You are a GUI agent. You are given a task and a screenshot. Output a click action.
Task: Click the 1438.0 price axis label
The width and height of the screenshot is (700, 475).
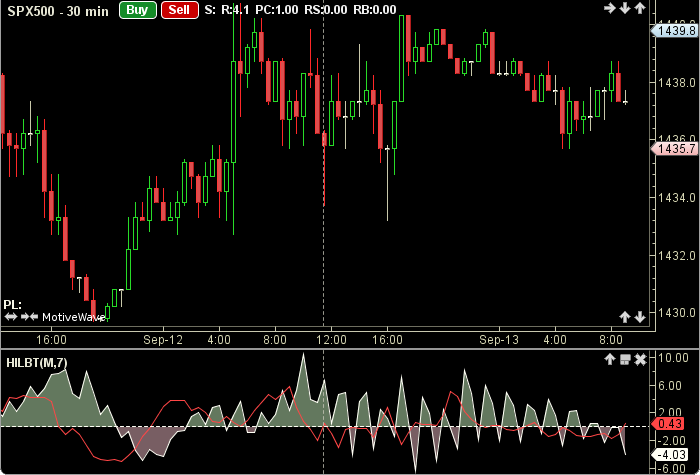677,83
